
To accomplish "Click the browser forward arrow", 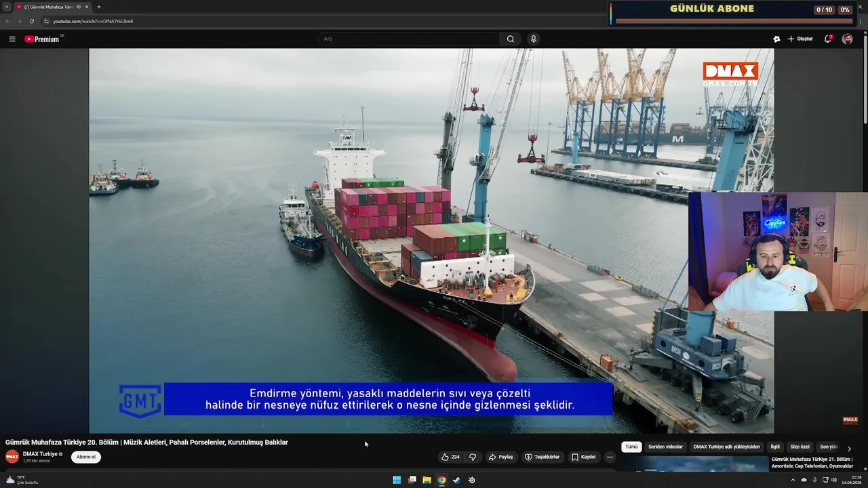I will point(19,21).
